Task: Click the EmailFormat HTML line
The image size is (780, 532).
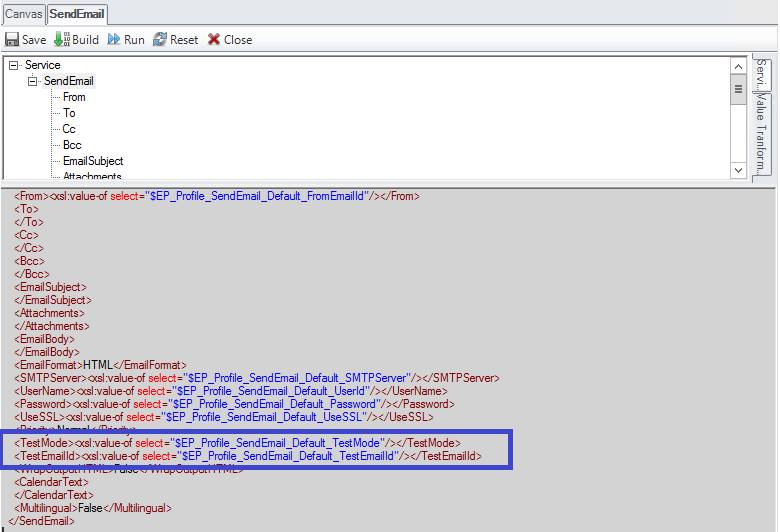Action: tap(100, 365)
